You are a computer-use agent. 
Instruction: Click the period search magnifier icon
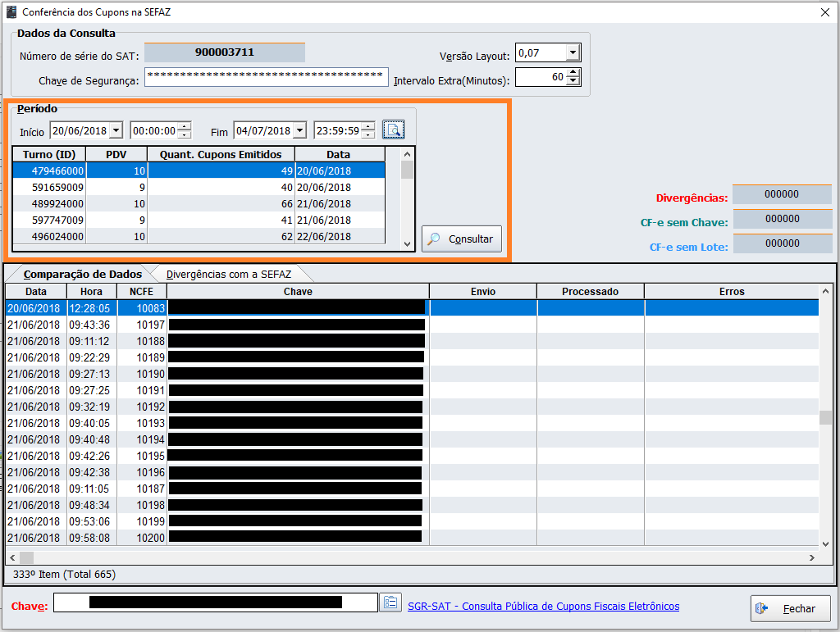(x=394, y=130)
